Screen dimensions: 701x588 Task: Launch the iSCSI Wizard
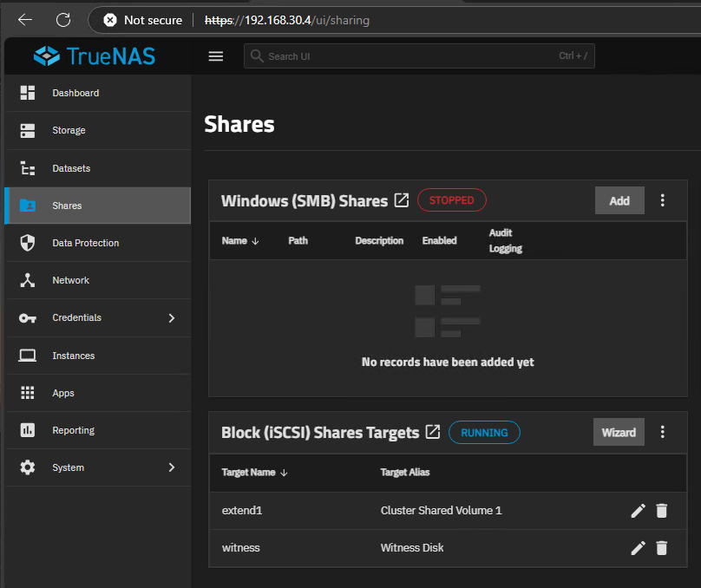619,432
